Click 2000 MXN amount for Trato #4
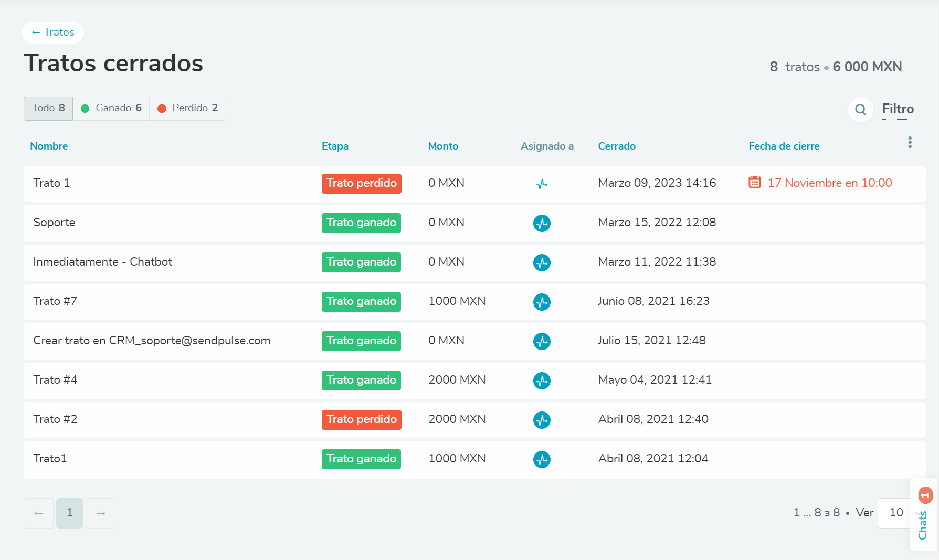This screenshot has height=560, width=939. pos(457,379)
